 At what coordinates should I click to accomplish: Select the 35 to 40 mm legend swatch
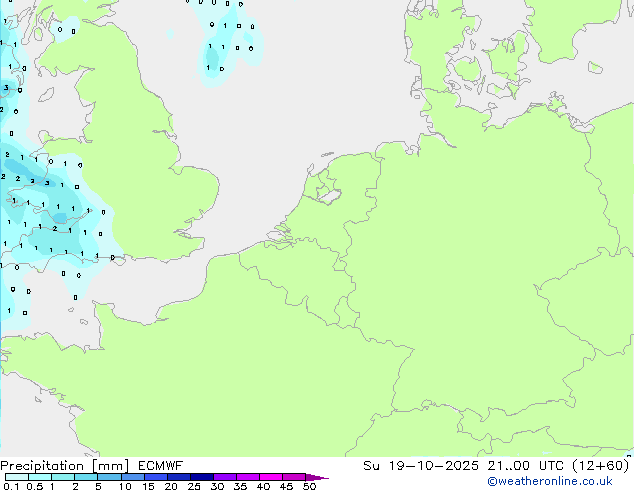[248, 477]
